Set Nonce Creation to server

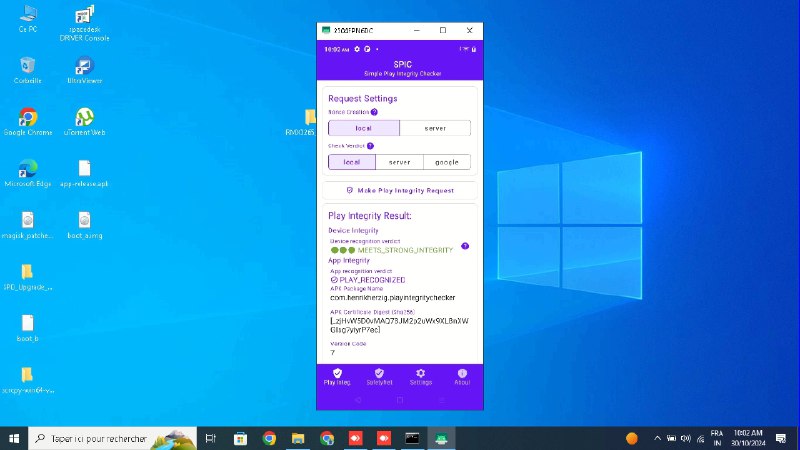435,128
